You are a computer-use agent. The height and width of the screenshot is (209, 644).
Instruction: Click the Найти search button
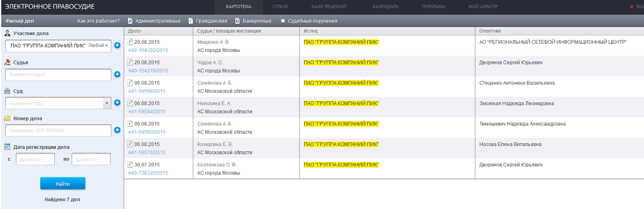click(63, 184)
